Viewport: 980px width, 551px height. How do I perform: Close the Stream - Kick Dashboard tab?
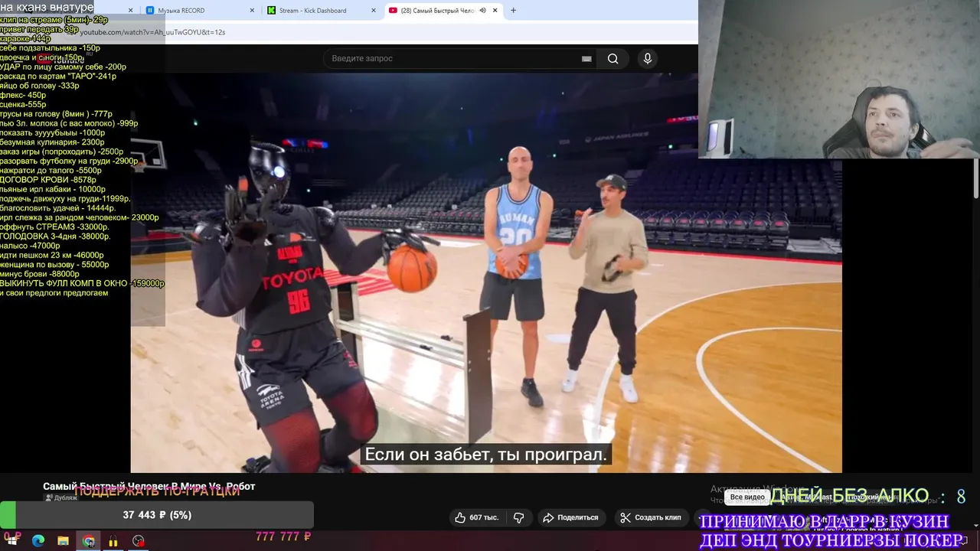[x=374, y=11]
